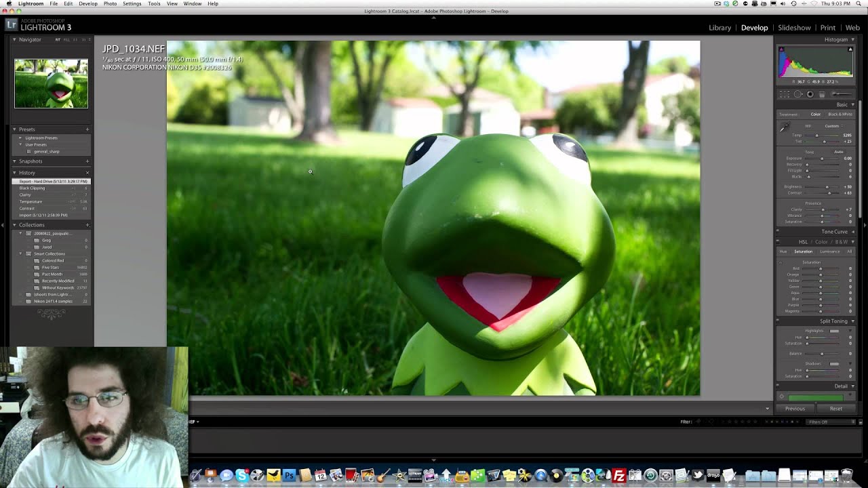The image size is (868, 488).
Task: Switch to the Slideshow module
Action: pyautogui.click(x=794, y=28)
